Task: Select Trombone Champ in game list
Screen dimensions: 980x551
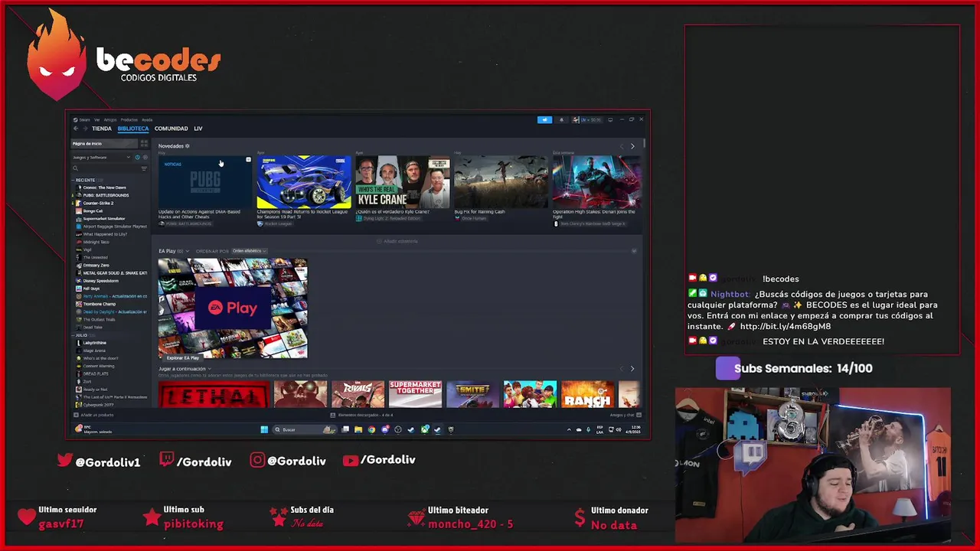Action: click(x=99, y=304)
